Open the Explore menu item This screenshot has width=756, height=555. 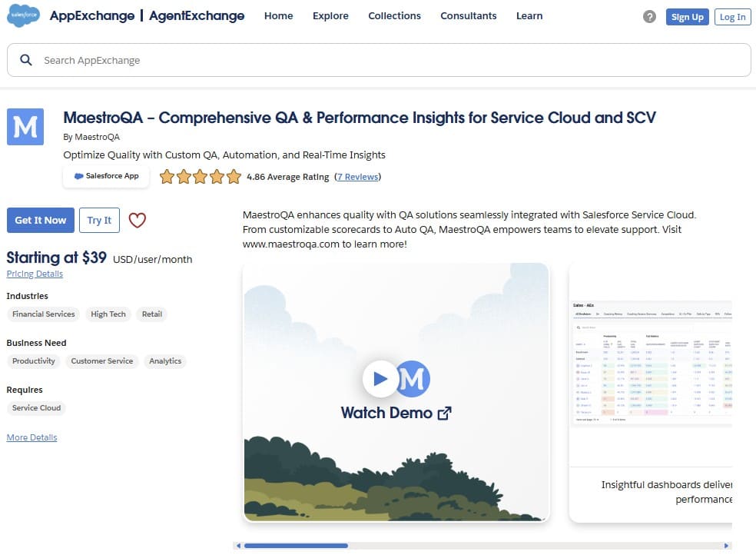[330, 16]
